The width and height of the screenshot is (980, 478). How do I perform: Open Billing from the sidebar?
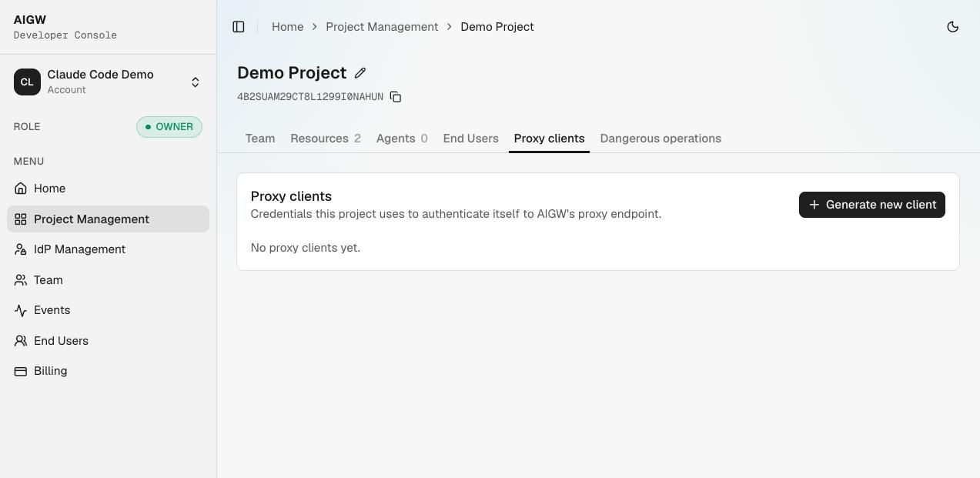[x=108, y=371]
